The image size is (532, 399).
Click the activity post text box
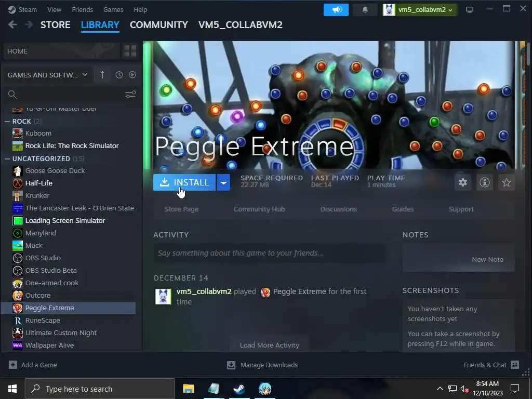tap(270, 253)
